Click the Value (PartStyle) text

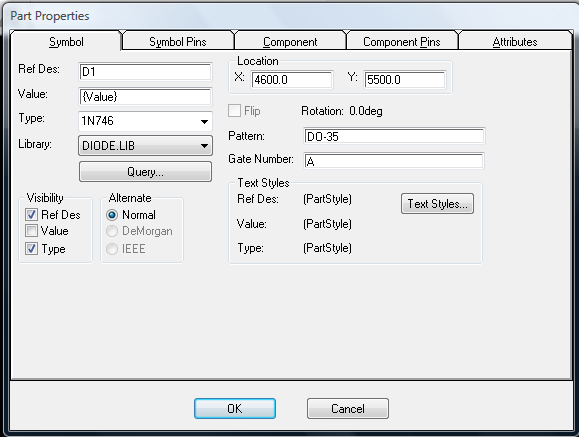pyautogui.click(x=327, y=224)
